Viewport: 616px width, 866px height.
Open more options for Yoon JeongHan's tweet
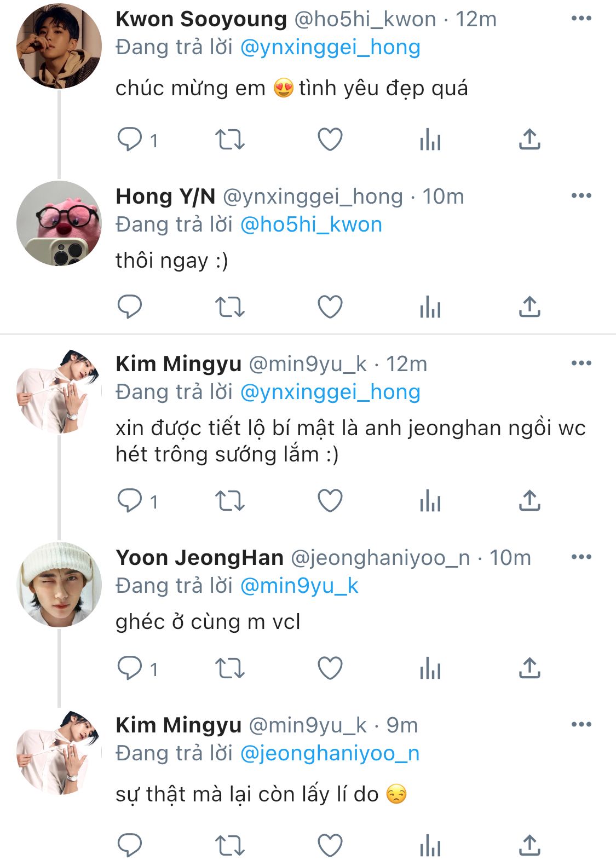(x=581, y=557)
